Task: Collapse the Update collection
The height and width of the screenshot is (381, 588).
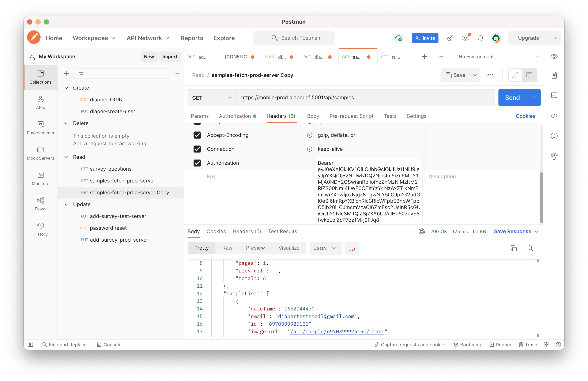Action: tap(66, 205)
